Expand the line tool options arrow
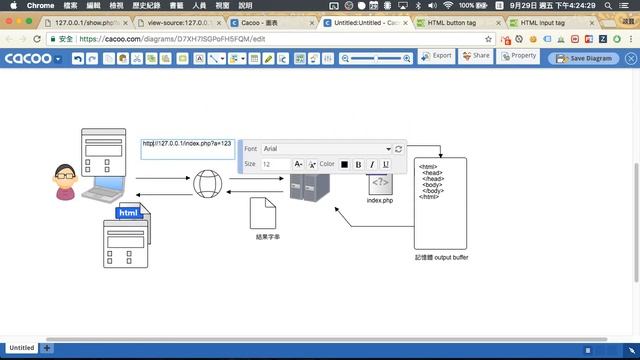Image resolution: width=640 pixels, height=360 pixels. pyautogui.click(x=222, y=59)
